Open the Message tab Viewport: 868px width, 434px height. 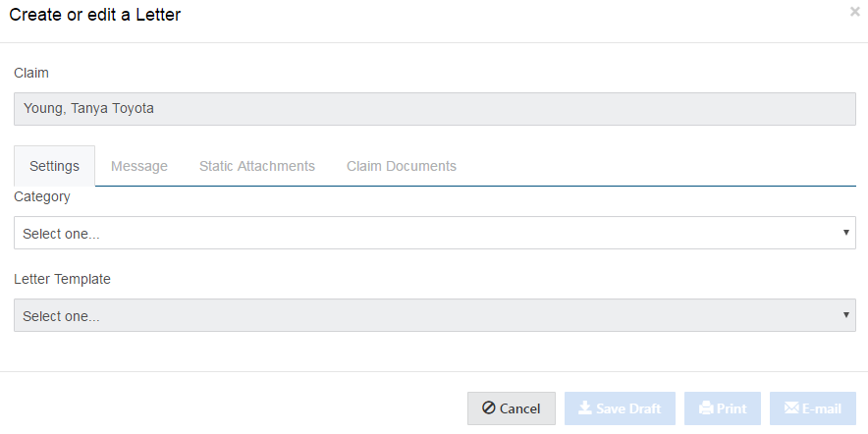(139, 166)
